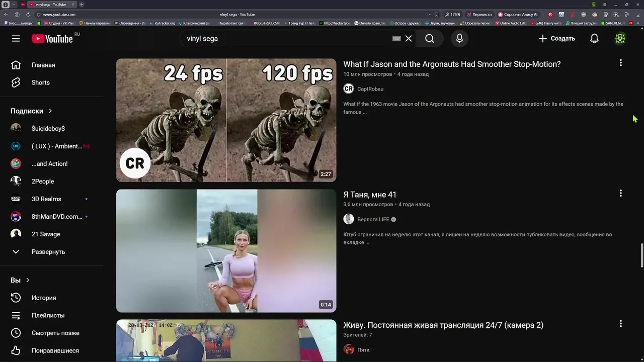The height and width of the screenshot is (362, 644).
Task: Reload the page with refresh icon
Action: [x=28, y=15]
